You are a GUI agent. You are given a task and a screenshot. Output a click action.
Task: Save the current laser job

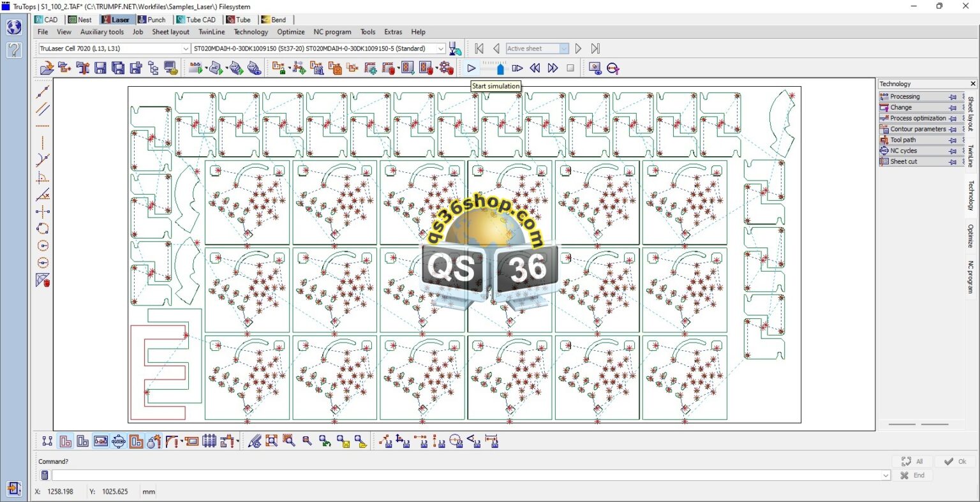[100, 68]
